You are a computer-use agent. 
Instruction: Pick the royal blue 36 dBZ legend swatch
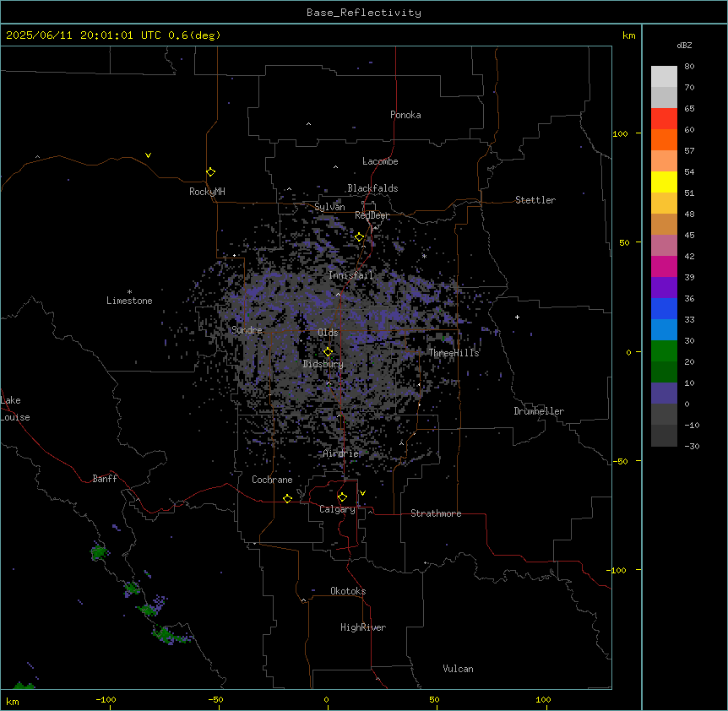coord(664,308)
